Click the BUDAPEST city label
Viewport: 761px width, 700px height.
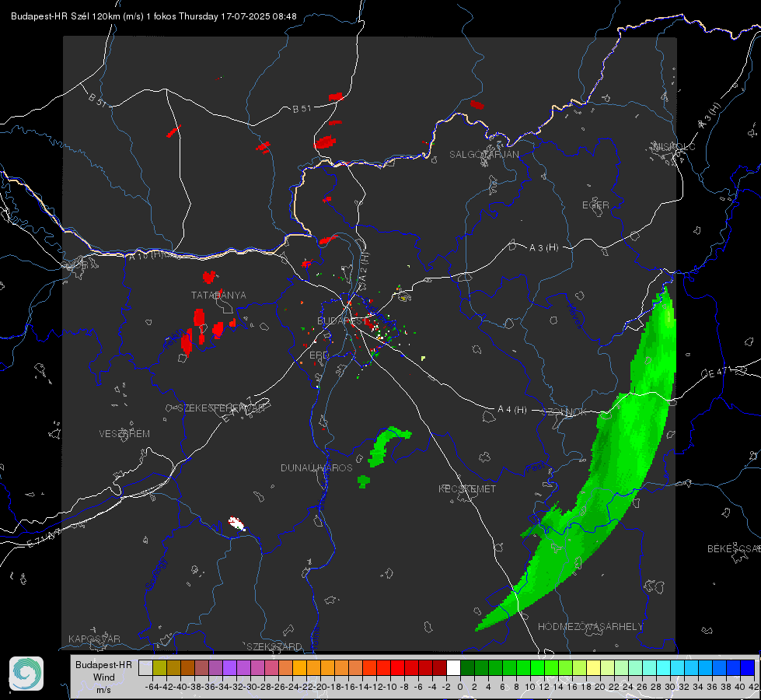[x=340, y=321]
